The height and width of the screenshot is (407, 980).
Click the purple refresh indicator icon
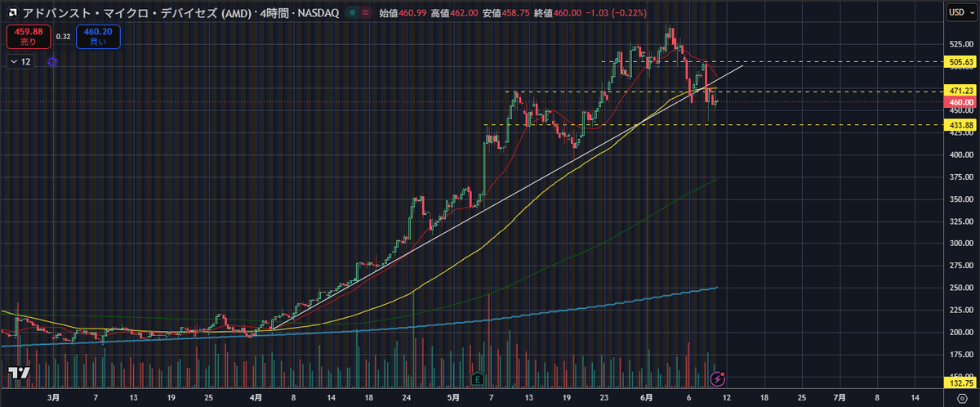(52, 61)
